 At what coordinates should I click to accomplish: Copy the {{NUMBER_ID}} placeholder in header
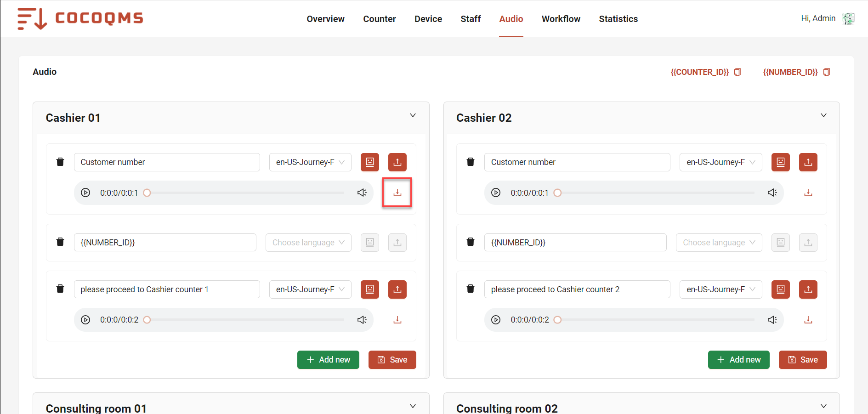[826, 72]
